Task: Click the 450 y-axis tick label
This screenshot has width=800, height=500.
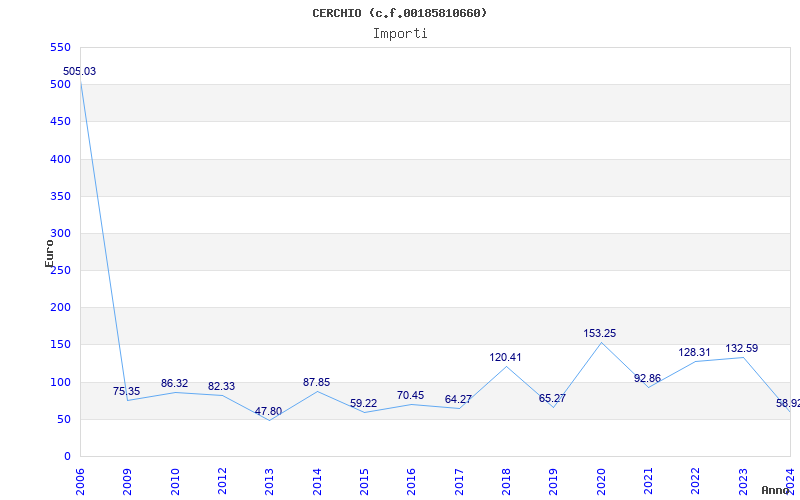Action: point(60,121)
